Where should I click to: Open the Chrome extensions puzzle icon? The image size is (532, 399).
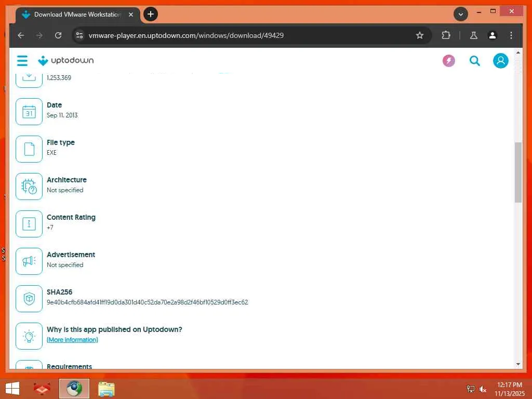point(446,35)
